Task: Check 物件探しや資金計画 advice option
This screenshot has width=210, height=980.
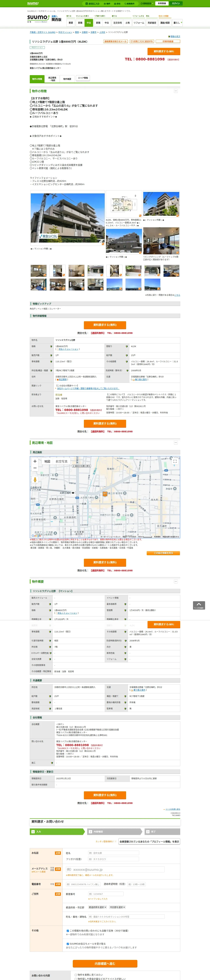Action: pyautogui.click(x=76, y=979)
